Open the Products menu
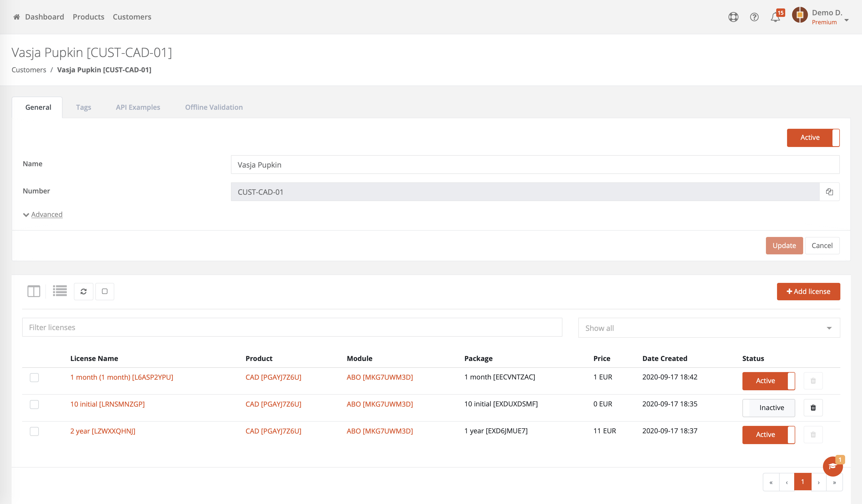The height and width of the screenshot is (504, 862). click(x=88, y=17)
